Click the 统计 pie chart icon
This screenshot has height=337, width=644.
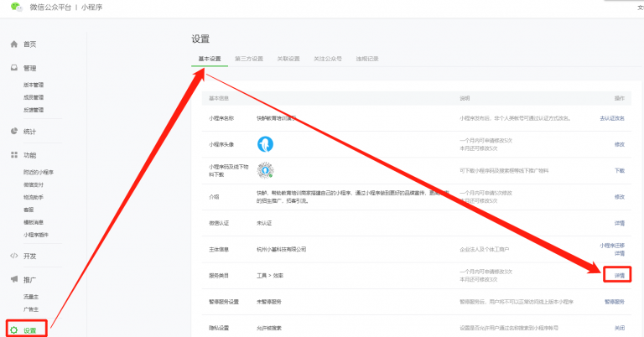click(x=14, y=132)
